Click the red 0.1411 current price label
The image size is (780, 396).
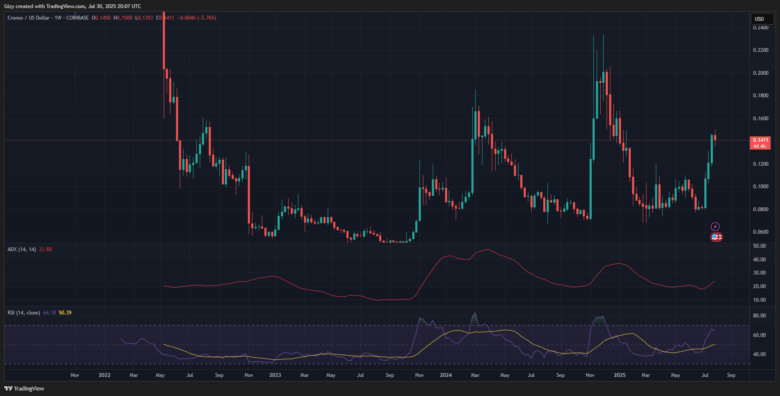pyautogui.click(x=759, y=143)
